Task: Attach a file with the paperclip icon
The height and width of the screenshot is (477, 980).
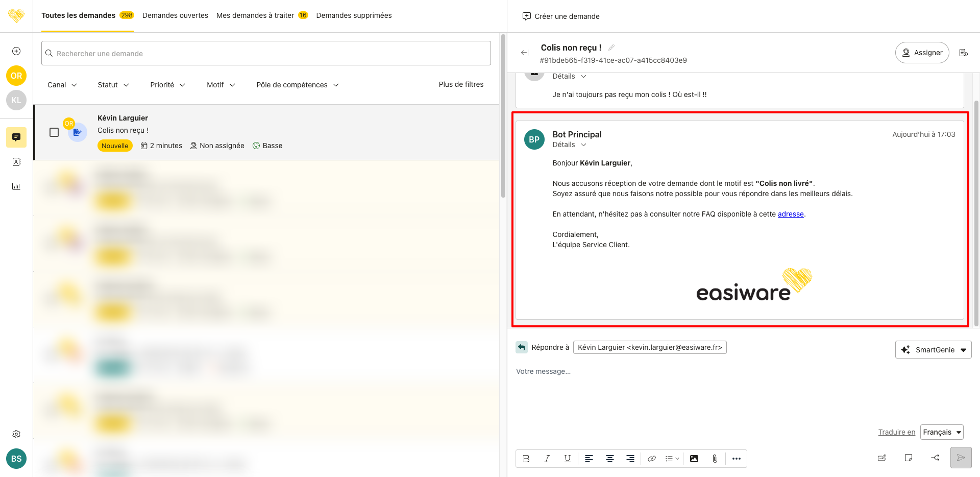Action: [x=715, y=459]
